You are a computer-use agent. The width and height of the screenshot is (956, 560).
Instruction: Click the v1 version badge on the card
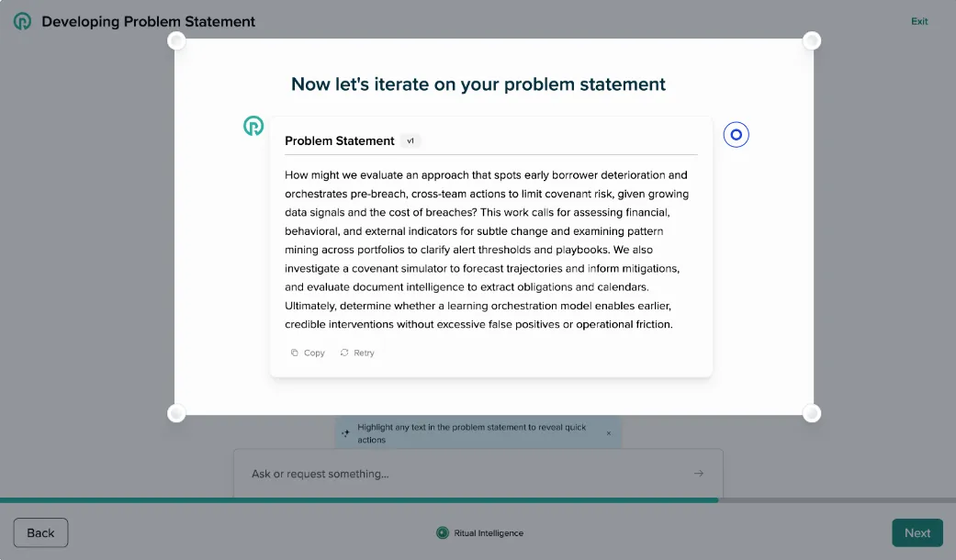pos(411,140)
